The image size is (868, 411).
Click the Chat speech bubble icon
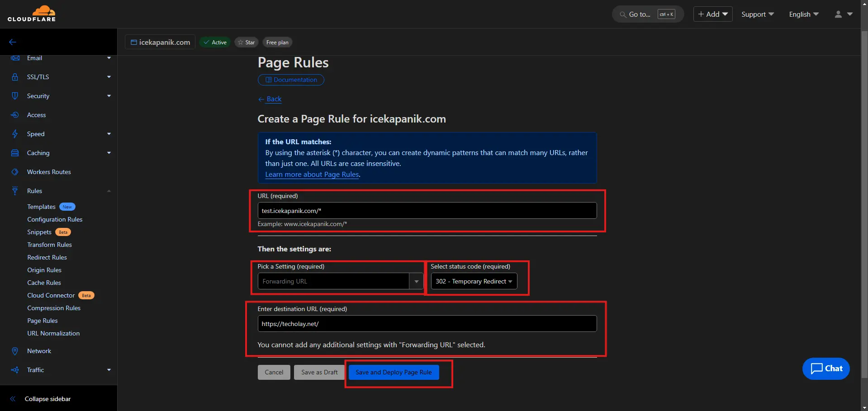click(816, 368)
